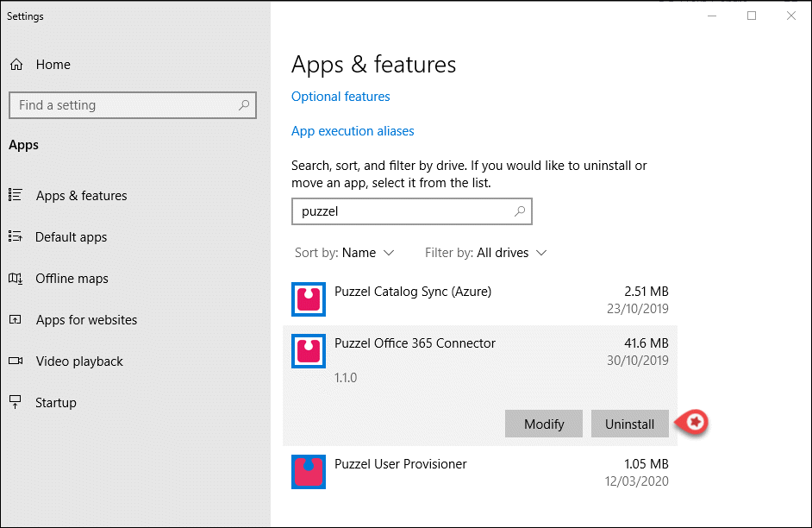Screen dimensions: 812x528
Task: Click the Startup icon in sidebar
Action: tap(16, 403)
